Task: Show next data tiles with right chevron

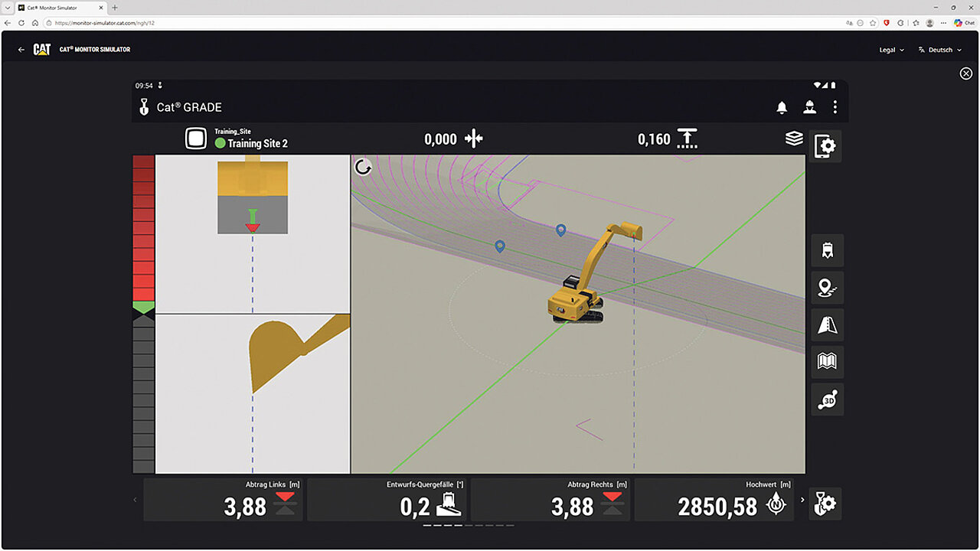Action: (x=802, y=500)
